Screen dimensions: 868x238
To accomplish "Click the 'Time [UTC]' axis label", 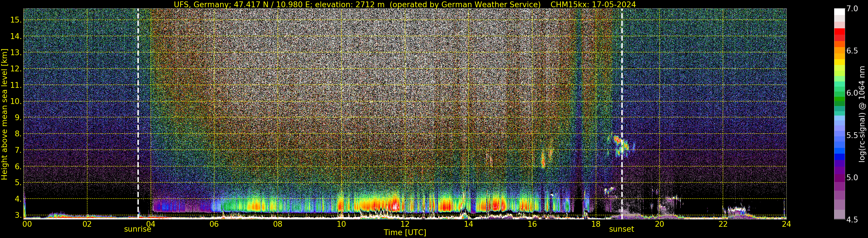I will click(405, 233).
